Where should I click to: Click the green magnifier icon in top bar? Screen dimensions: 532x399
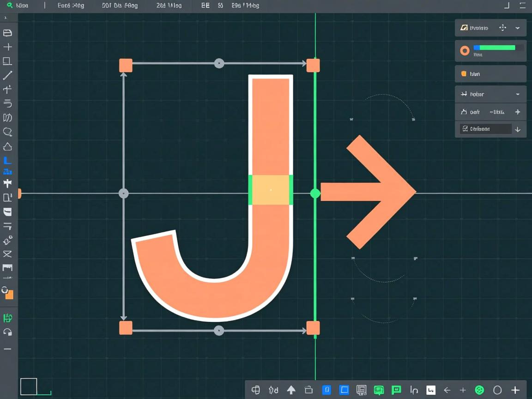[9, 6]
